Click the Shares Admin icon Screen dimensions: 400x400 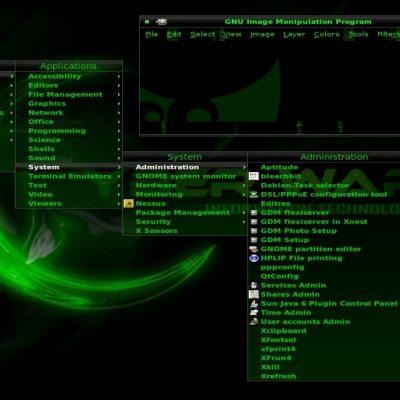coord(254,294)
